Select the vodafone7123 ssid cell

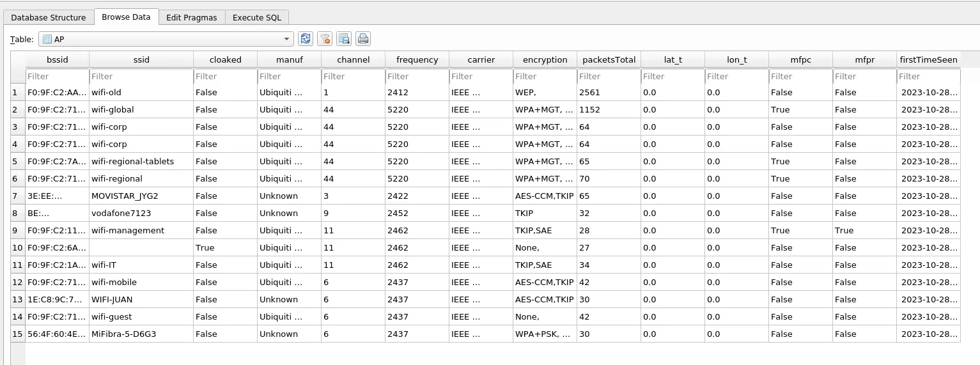point(141,213)
